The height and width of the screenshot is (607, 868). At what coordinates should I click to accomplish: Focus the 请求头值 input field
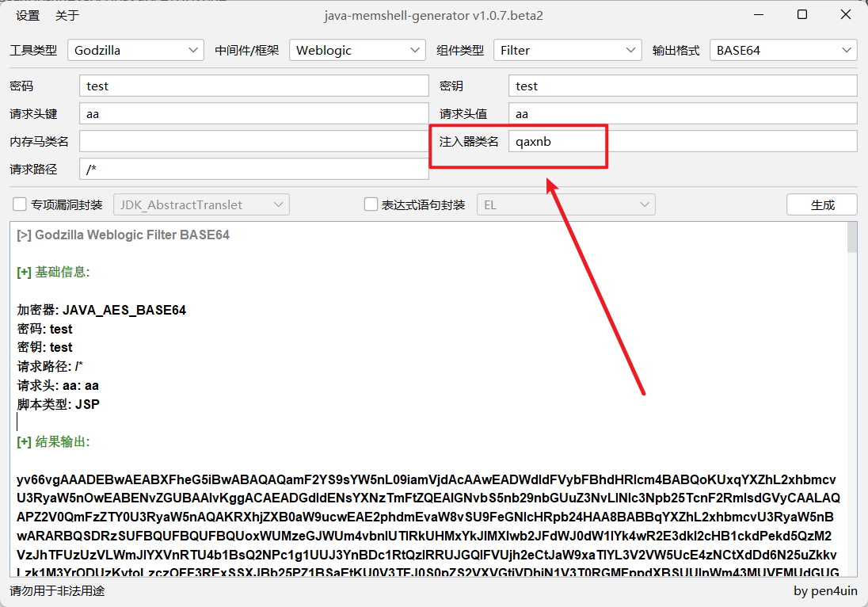click(683, 113)
